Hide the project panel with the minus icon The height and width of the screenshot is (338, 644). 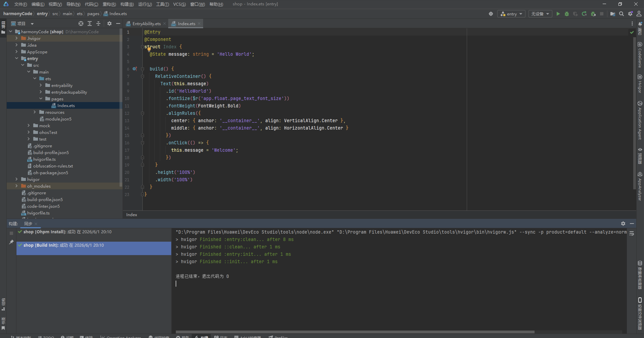click(118, 23)
